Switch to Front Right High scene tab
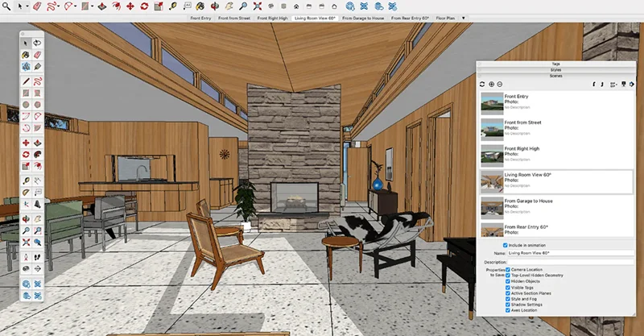The image size is (644, 336). click(x=272, y=18)
